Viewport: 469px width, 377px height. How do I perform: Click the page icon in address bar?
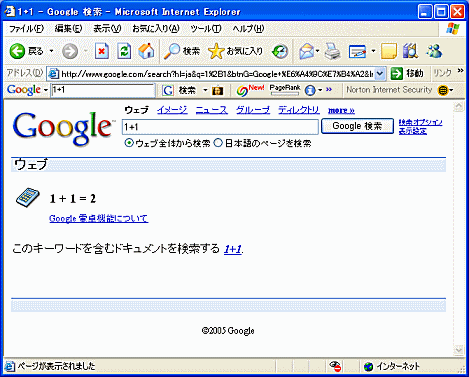pos(53,73)
